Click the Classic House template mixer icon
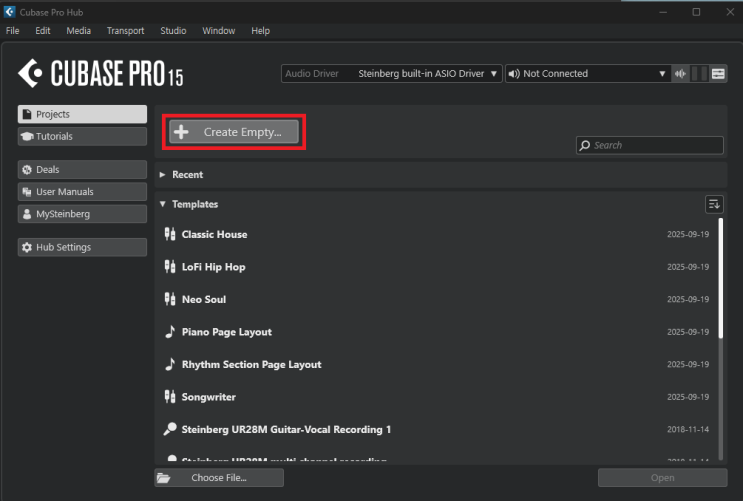Screen dimensions: 743x501 [x=170, y=234]
